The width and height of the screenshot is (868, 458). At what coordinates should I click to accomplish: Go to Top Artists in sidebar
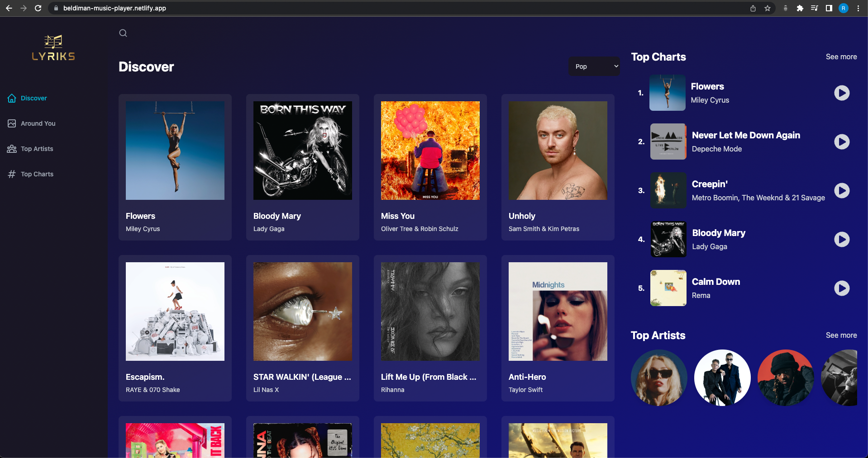click(x=37, y=149)
